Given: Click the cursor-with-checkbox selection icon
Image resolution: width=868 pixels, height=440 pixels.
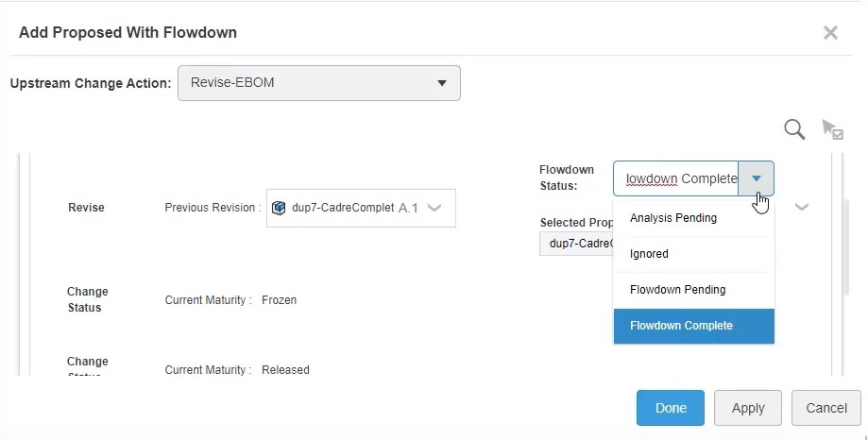Looking at the screenshot, I should [831, 129].
